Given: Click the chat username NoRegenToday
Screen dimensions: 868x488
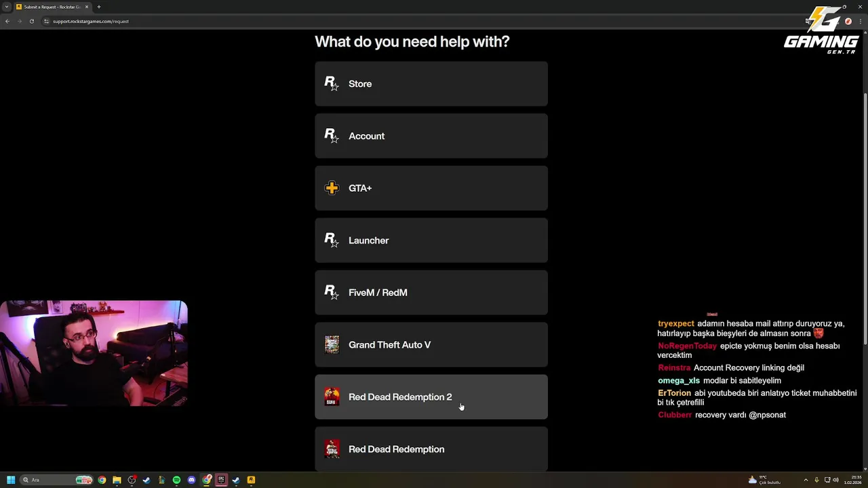Looking at the screenshot, I should (687, 346).
